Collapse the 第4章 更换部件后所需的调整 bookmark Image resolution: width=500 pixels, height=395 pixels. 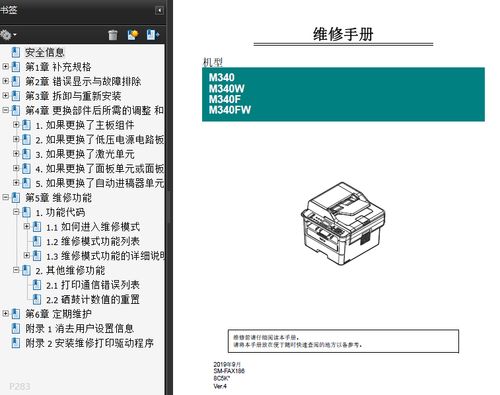[x=6, y=110]
